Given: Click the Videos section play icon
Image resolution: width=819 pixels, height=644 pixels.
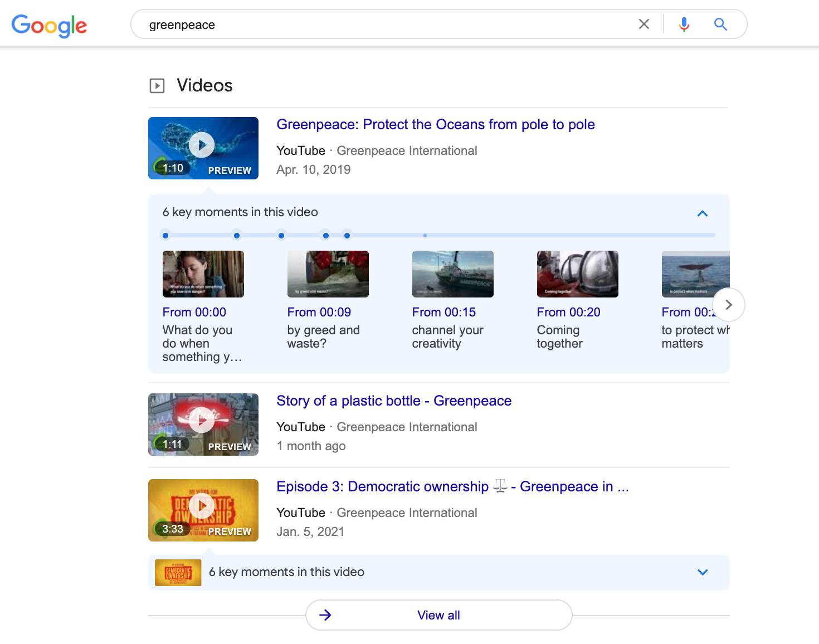Looking at the screenshot, I should tap(157, 85).
